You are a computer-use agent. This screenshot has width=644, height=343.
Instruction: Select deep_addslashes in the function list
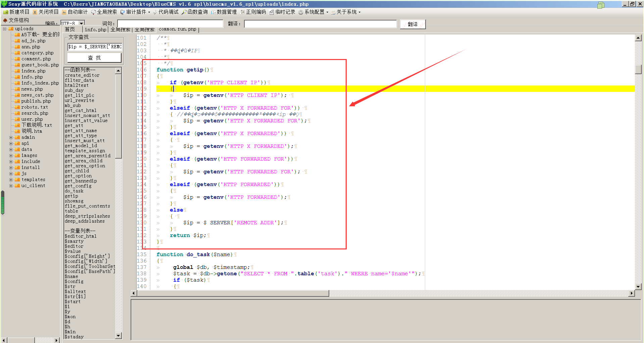(85, 221)
